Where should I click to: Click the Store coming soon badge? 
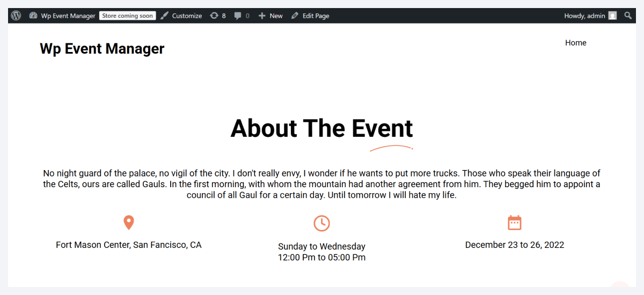(x=128, y=16)
